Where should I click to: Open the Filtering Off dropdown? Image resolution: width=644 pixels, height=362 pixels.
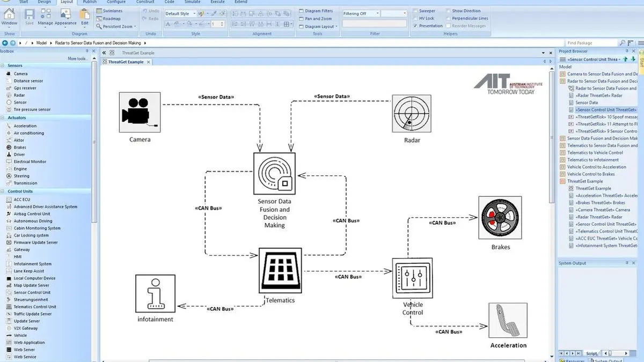(x=361, y=13)
